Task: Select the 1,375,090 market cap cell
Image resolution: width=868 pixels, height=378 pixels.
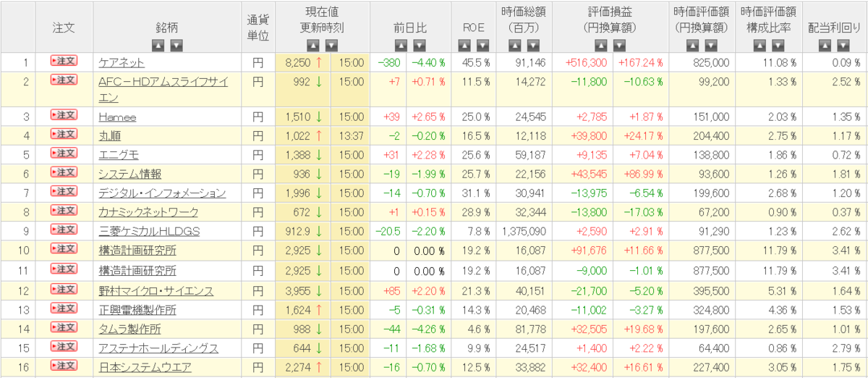Action: pos(524,232)
